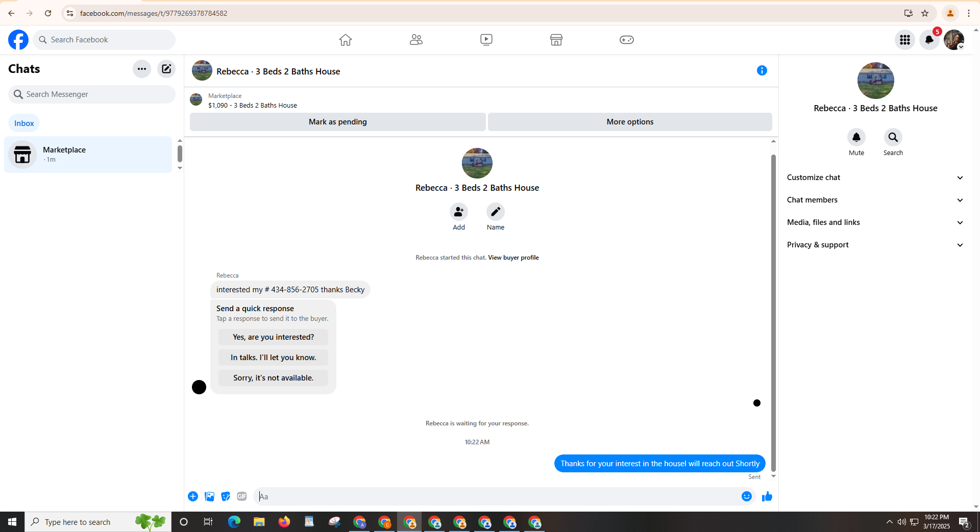The image size is (980, 532).
Task: Click the listing thumbnail in the right panel
Action: [x=876, y=81]
